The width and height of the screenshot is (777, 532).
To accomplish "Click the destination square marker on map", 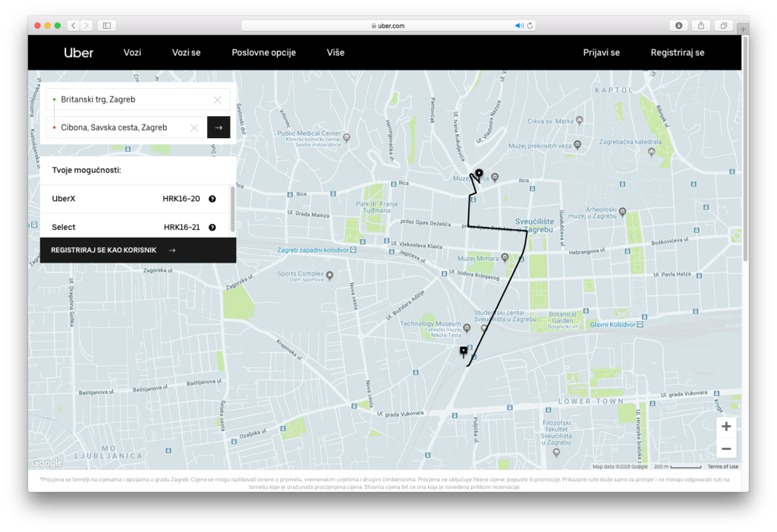I will (464, 351).
